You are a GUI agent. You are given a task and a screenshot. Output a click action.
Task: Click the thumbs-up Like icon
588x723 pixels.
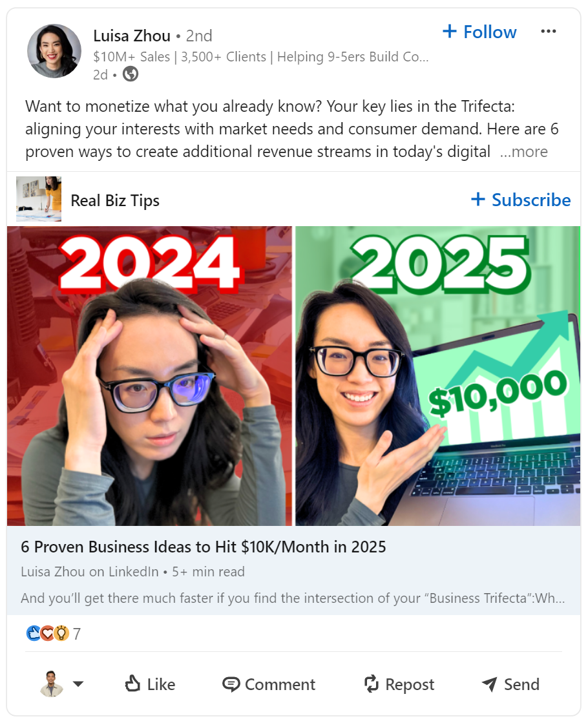point(132,684)
